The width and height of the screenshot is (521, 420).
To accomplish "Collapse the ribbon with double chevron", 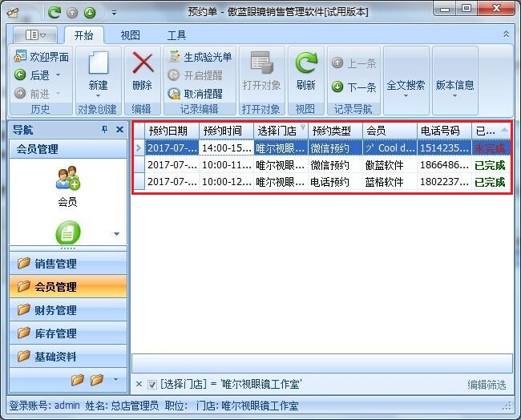I will coord(506,34).
